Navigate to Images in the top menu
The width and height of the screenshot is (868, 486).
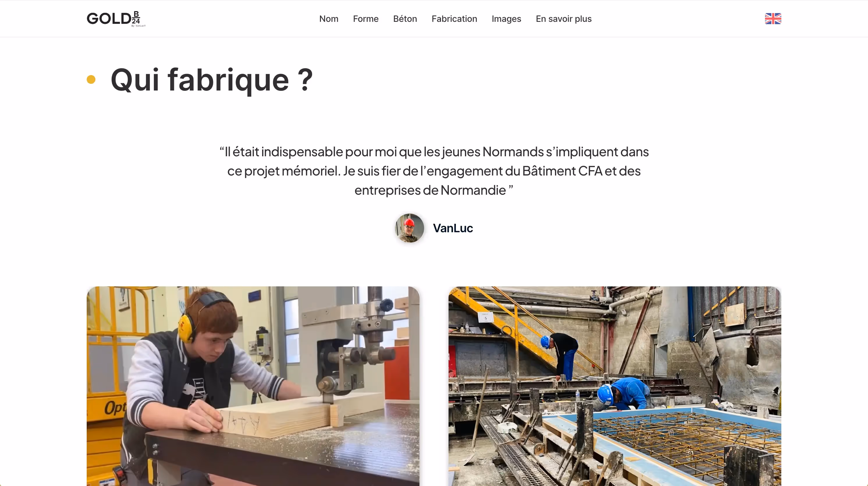coord(506,19)
